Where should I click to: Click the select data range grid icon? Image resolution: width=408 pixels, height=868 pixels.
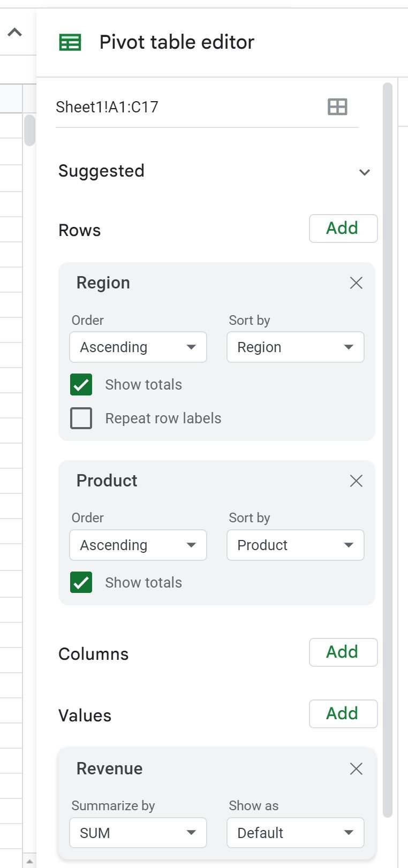coord(337,107)
